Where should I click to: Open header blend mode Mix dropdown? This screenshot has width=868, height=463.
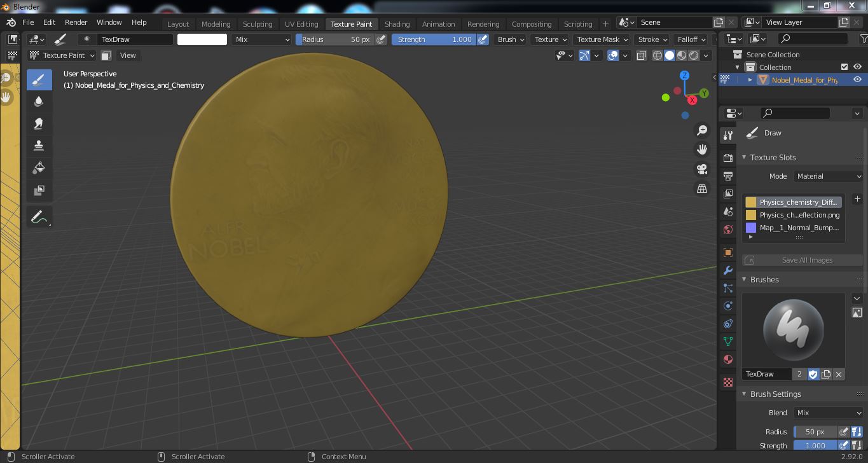tap(261, 39)
